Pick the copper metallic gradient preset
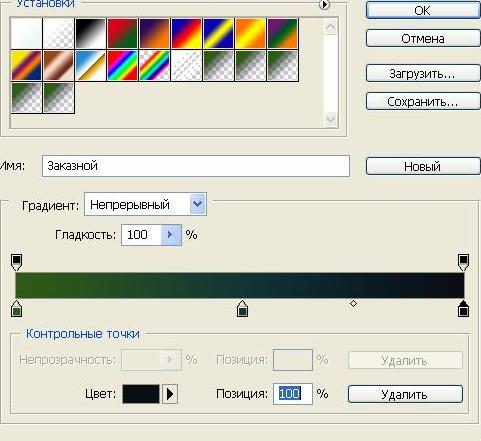Viewport: 481px width, 441px height. pos(58,65)
